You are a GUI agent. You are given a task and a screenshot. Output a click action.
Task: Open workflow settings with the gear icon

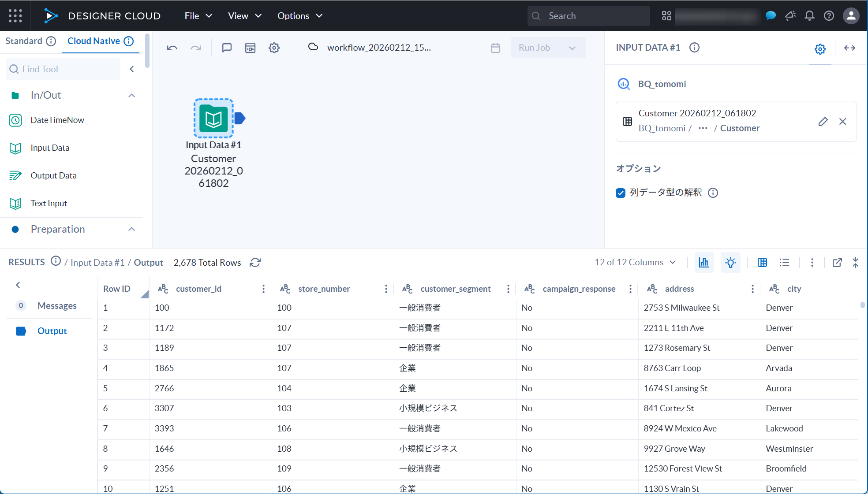pos(274,48)
